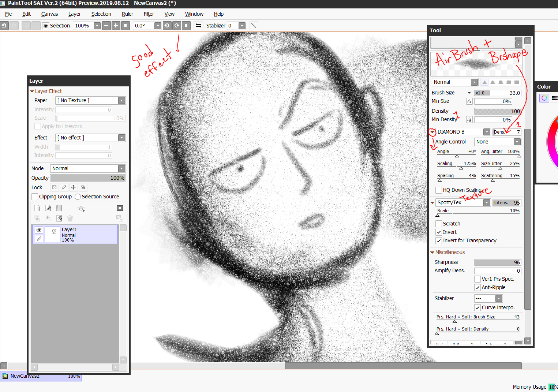Enable the Clipping Group checkbox
This screenshot has width=558, height=392.
(35, 197)
